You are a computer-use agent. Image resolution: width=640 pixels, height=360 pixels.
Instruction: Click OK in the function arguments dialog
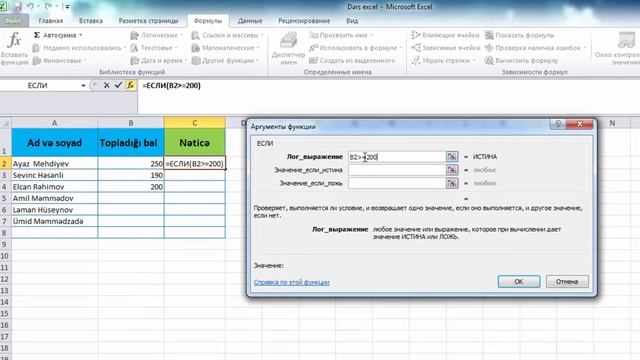(519, 282)
